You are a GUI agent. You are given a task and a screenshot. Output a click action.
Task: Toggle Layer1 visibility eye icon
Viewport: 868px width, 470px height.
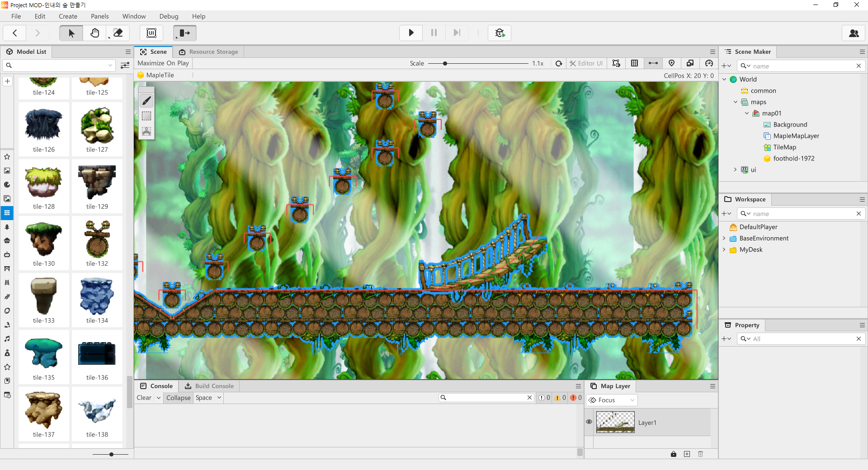pos(589,422)
